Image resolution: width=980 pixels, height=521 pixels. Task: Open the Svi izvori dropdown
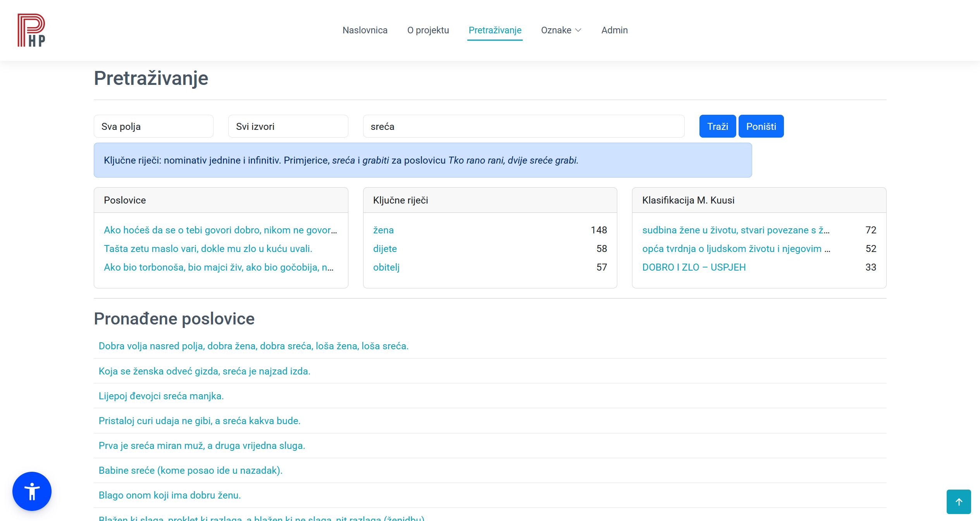[x=288, y=126]
